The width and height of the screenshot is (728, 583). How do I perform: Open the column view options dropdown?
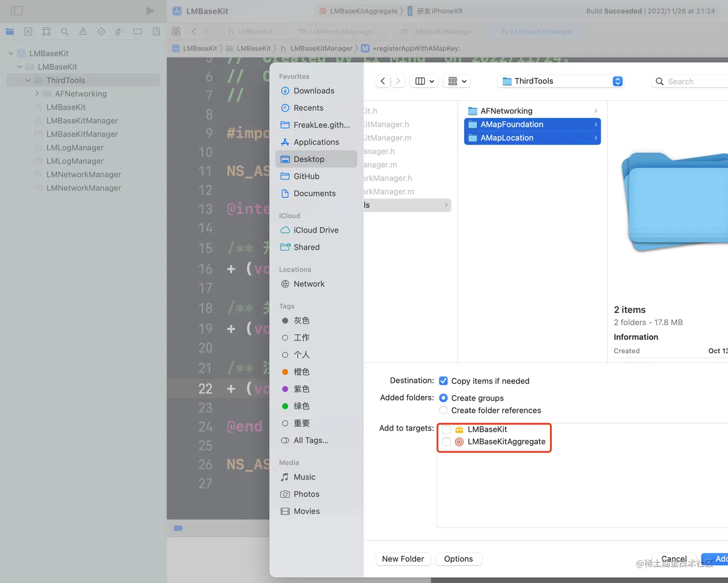point(425,81)
